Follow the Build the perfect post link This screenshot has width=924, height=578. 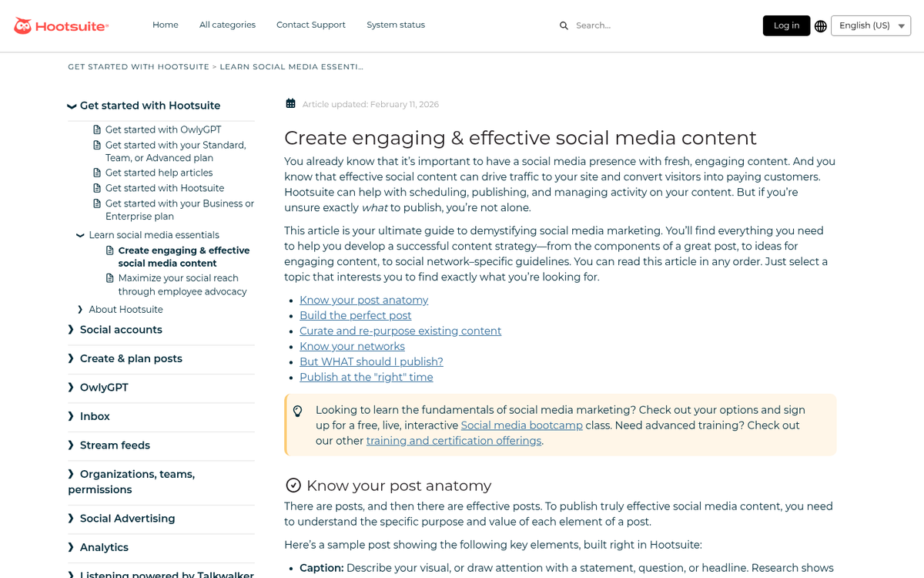pos(355,315)
